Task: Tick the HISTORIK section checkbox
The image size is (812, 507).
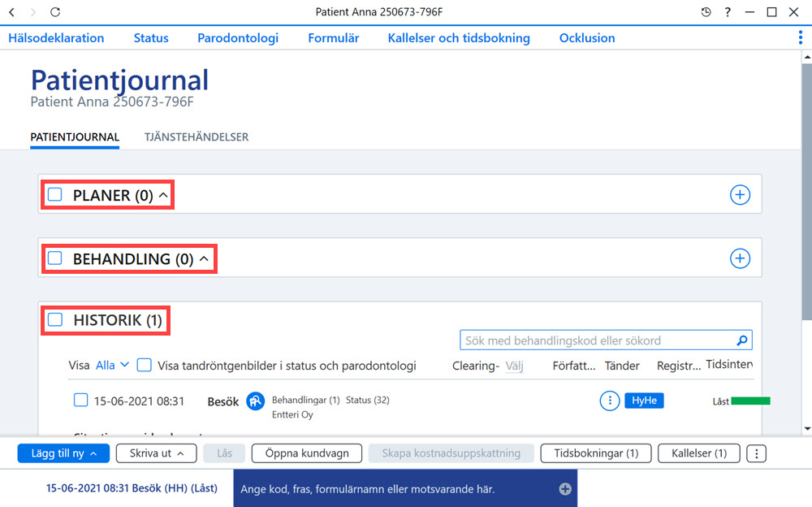Action: click(x=55, y=319)
